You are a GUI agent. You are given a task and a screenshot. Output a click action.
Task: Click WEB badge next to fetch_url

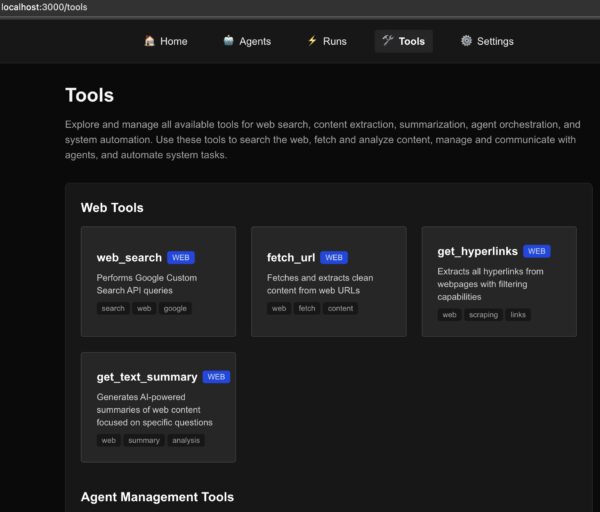click(x=334, y=257)
